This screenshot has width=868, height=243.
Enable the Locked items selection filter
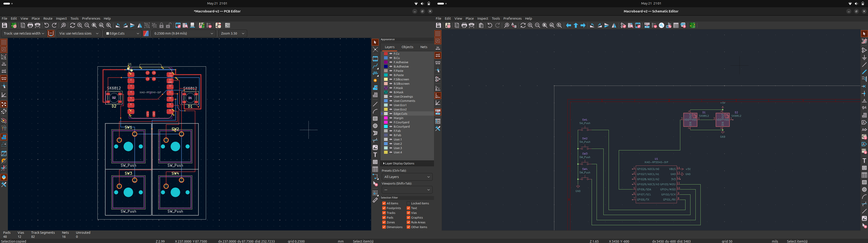pos(408,203)
